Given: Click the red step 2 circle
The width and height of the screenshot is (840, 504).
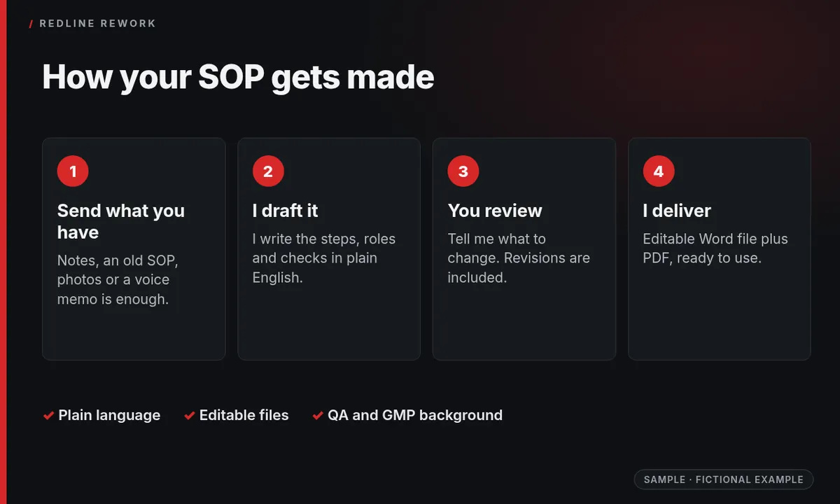Looking at the screenshot, I should [268, 171].
